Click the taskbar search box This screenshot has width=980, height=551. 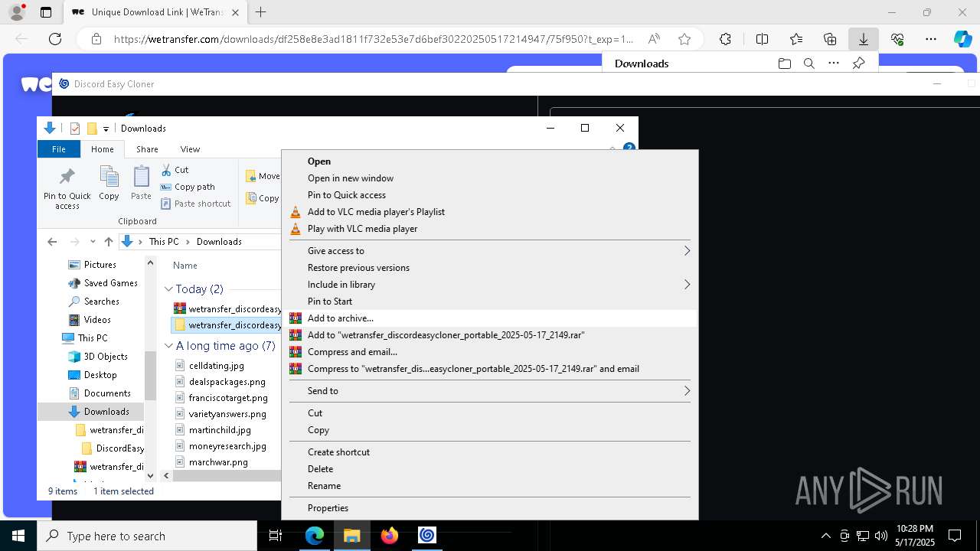pyautogui.click(x=147, y=536)
